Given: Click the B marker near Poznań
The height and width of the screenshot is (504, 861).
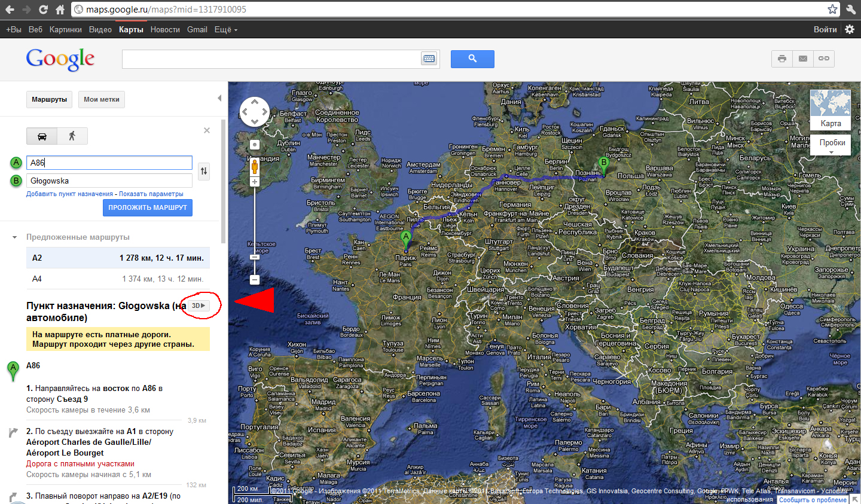Looking at the screenshot, I should click(x=604, y=166).
